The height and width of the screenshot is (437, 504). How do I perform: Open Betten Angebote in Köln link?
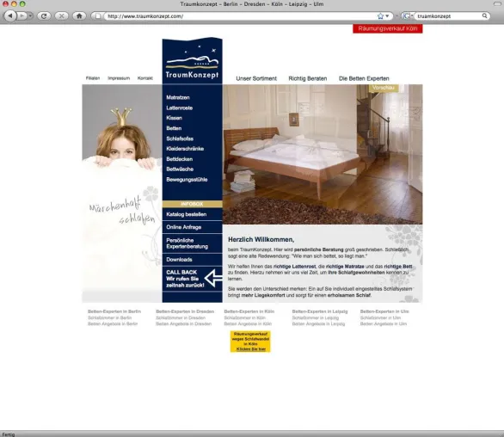248,323
